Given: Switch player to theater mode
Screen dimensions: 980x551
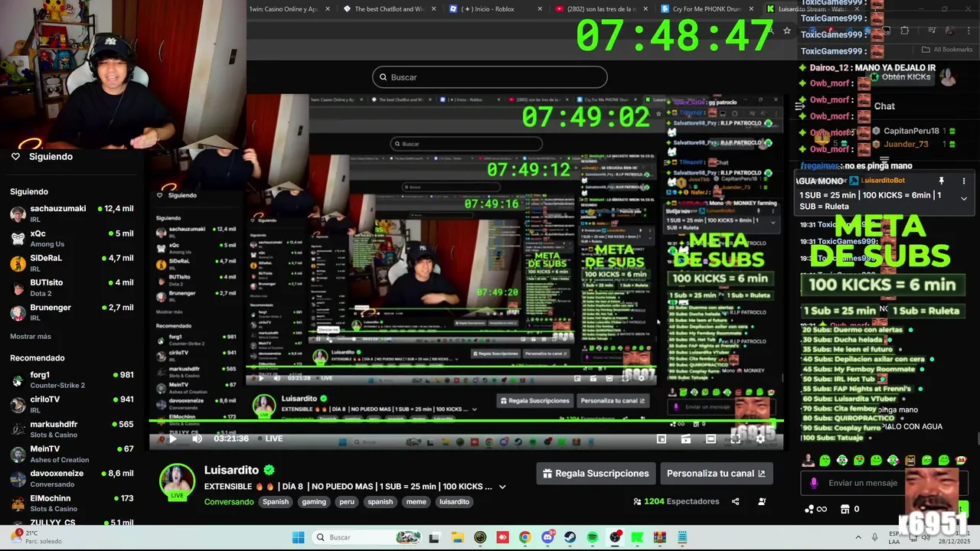Looking at the screenshot, I should tap(710, 439).
